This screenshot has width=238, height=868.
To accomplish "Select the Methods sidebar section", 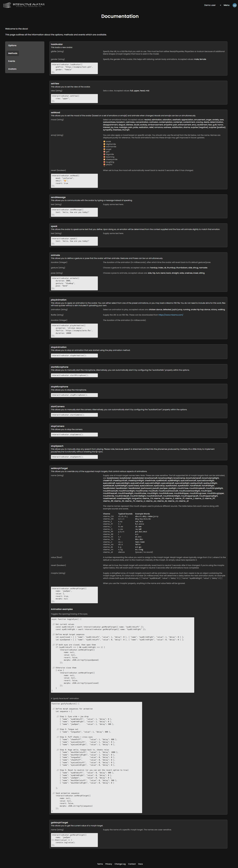I will (x=13, y=53).
